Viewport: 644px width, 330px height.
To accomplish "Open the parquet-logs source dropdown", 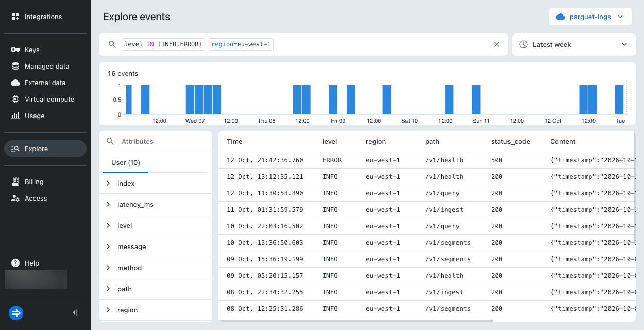I will [590, 16].
